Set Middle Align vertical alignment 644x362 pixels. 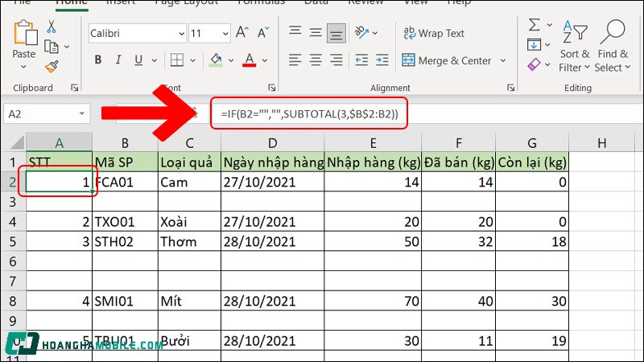pyautogui.click(x=316, y=32)
